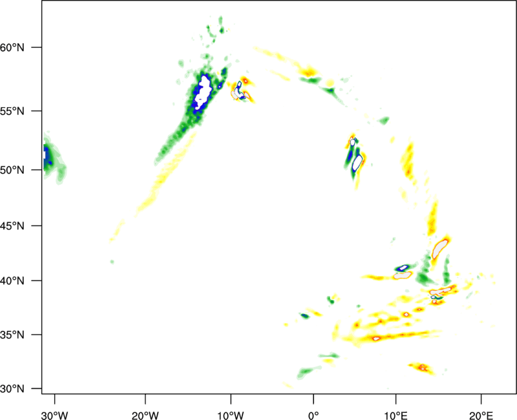Click the 45°N latitude label
This screenshot has height=420, width=517.
[12, 226]
